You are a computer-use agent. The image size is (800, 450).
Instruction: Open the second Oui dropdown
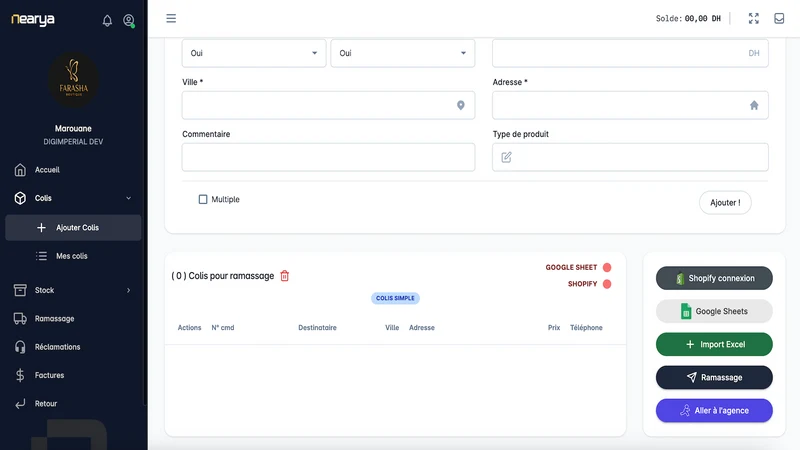403,53
